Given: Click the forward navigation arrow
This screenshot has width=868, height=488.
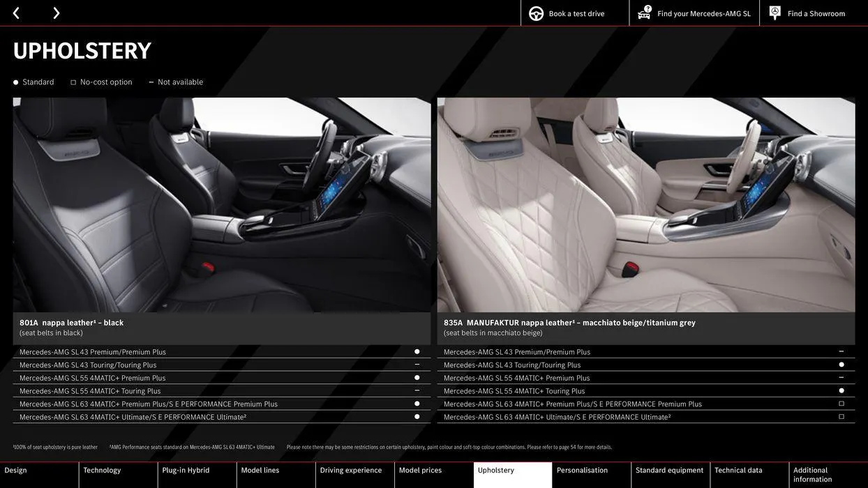Looking at the screenshot, I should [x=56, y=11].
